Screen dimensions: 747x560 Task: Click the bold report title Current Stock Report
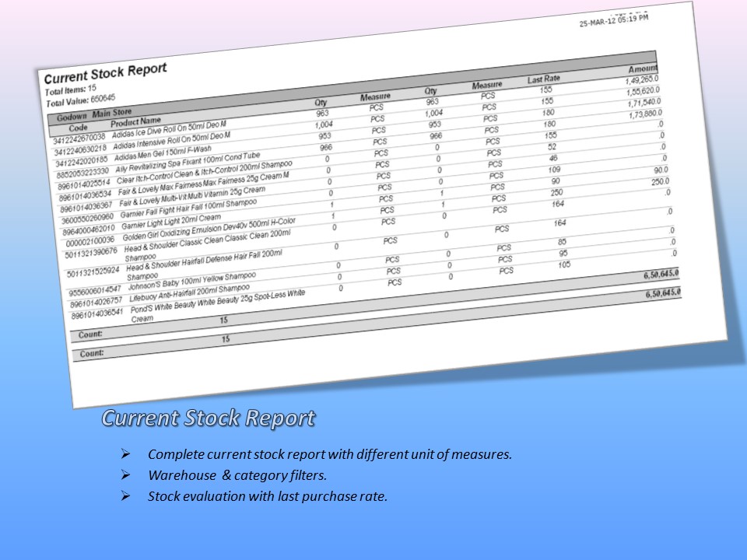click(x=105, y=73)
